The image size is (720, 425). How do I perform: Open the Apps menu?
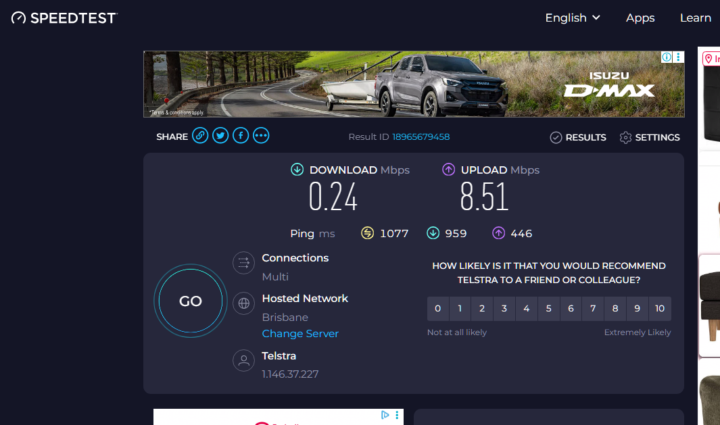640,18
